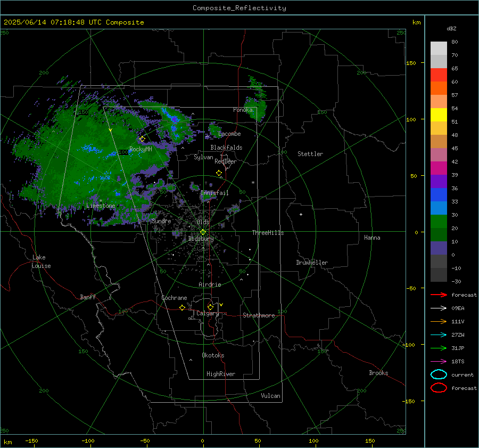Click the 111V legend text

coord(458,321)
